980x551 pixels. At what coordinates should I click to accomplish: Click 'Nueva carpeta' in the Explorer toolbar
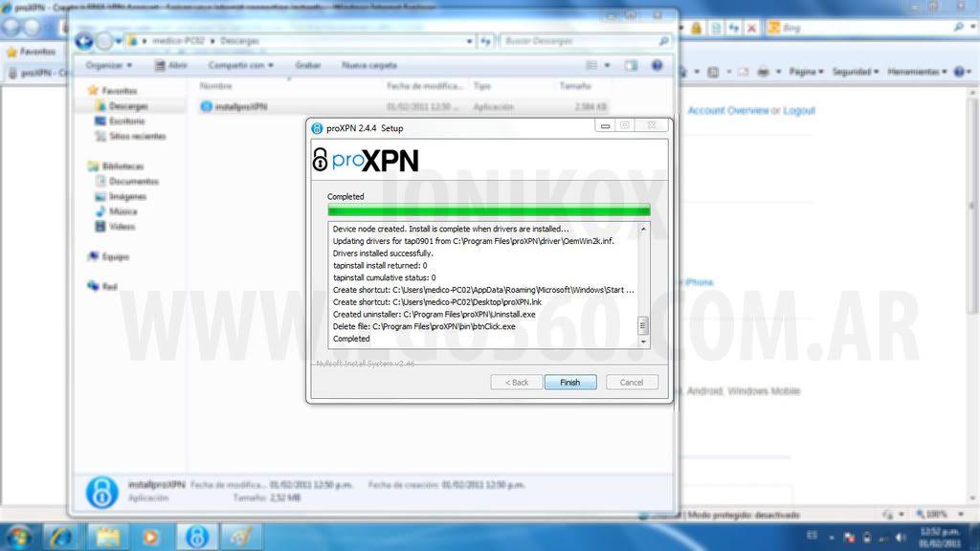tap(369, 65)
